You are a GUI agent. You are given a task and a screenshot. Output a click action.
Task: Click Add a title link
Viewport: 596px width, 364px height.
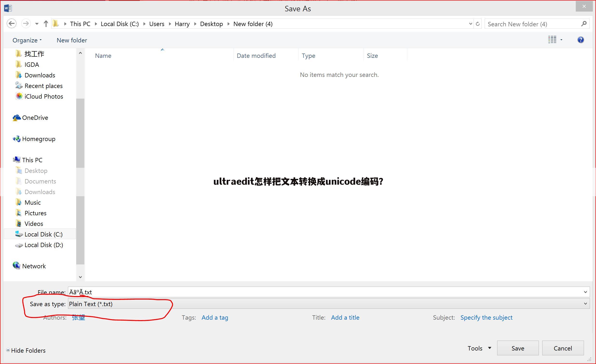pyautogui.click(x=345, y=317)
